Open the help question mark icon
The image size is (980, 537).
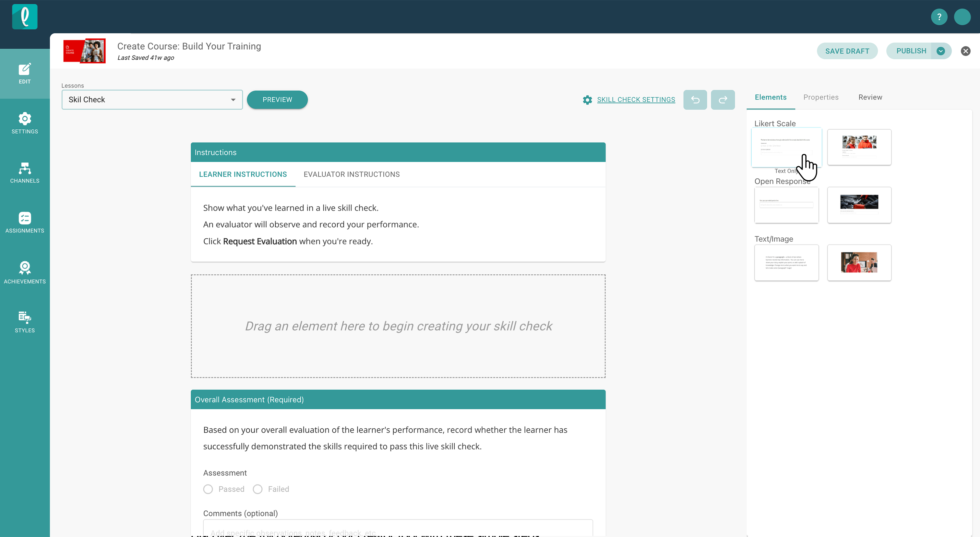(938, 17)
